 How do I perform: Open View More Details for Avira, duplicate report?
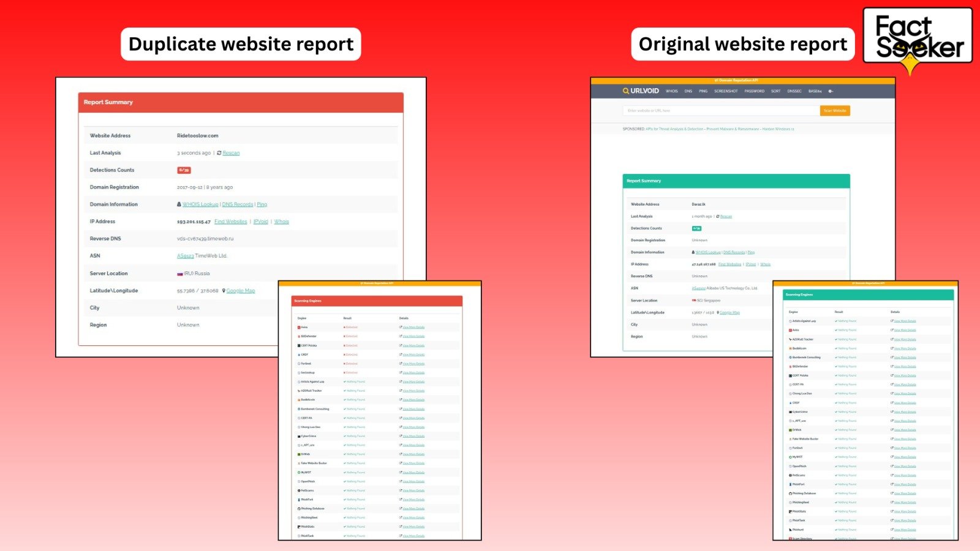tap(413, 328)
